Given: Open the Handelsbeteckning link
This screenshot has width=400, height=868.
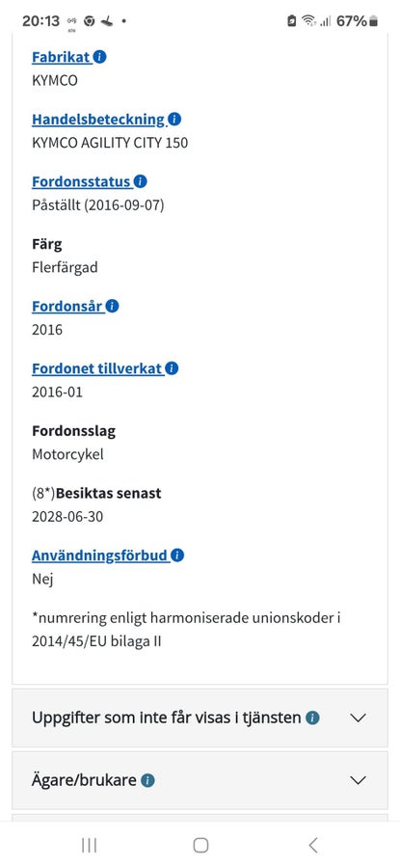Looking at the screenshot, I should point(98,119).
